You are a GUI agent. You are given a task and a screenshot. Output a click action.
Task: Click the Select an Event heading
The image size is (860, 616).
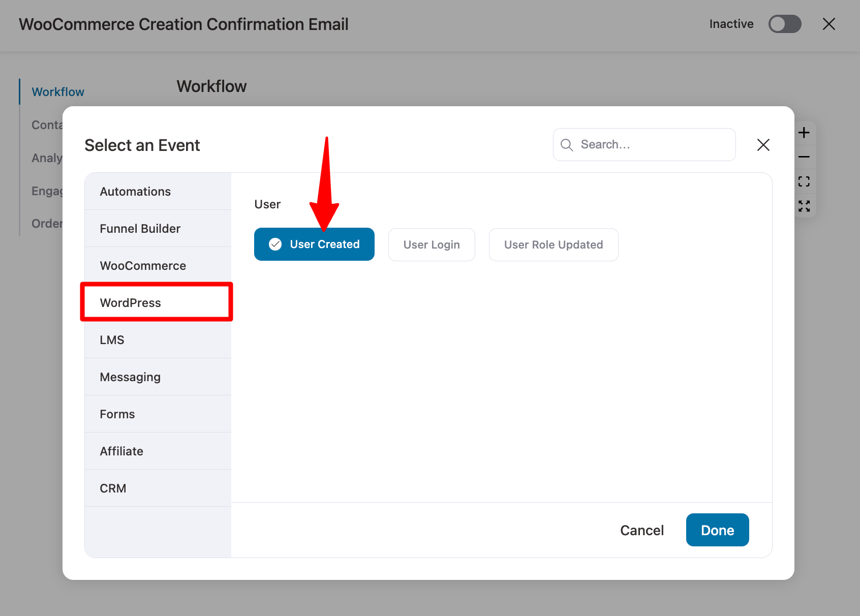coord(142,145)
